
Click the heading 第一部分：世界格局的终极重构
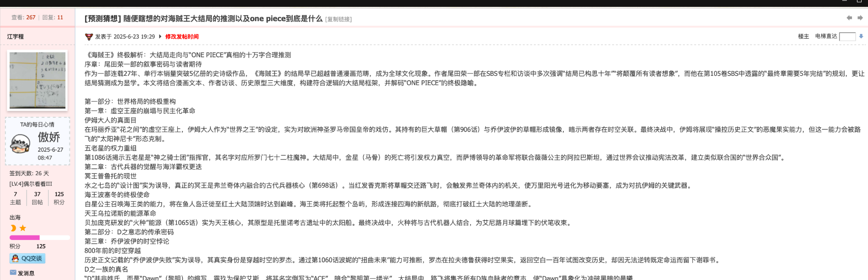click(x=130, y=102)
